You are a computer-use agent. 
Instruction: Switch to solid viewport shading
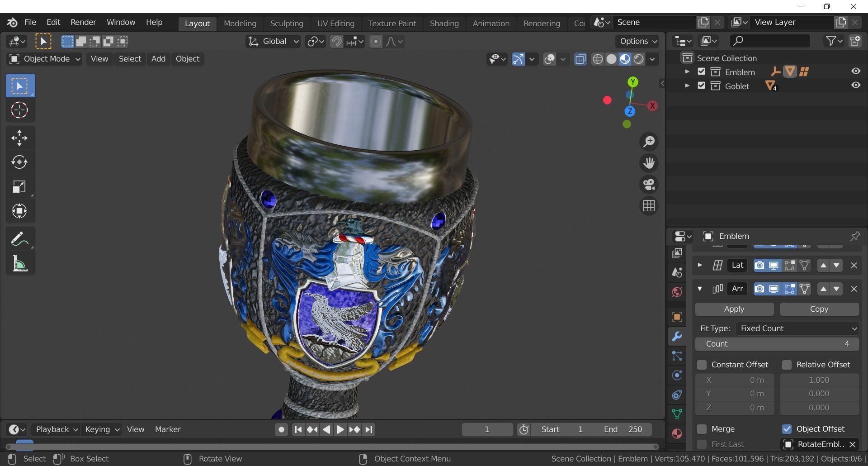pos(611,59)
